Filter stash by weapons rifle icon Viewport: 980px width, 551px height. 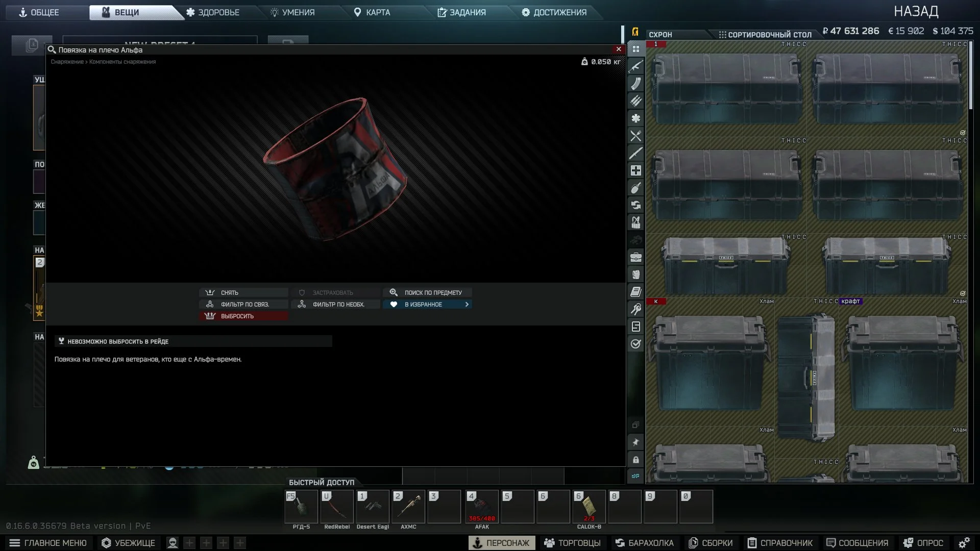tap(635, 66)
